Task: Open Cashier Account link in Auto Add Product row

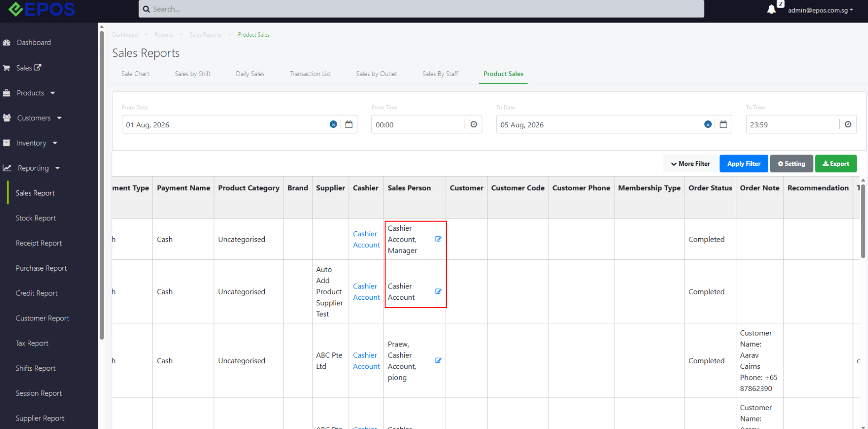Action: click(366, 292)
